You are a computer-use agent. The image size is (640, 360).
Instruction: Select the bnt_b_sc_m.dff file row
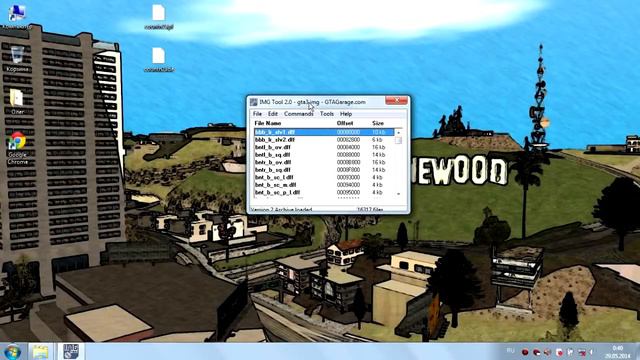pos(324,185)
